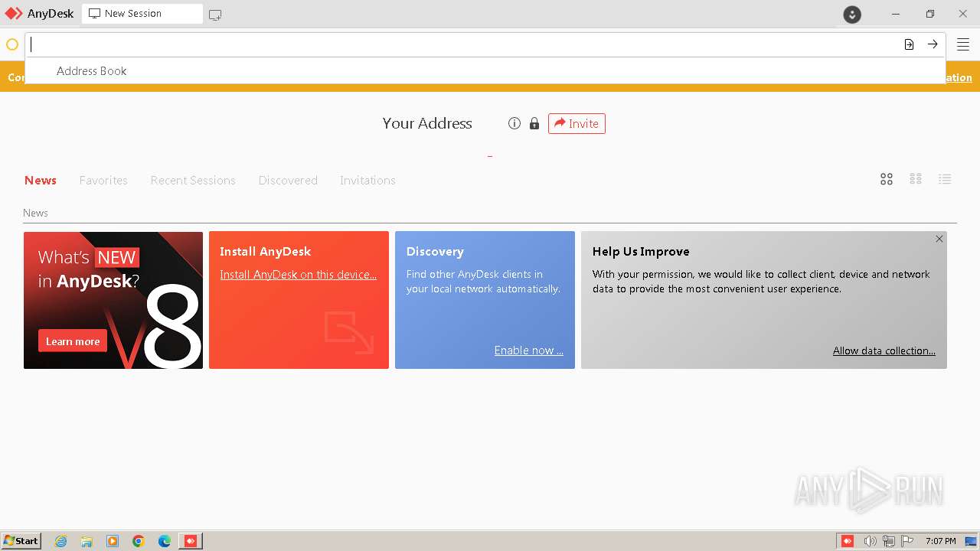Image resolution: width=980 pixels, height=551 pixels.
Task: Open media player from taskbar
Action: click(113, 541)
